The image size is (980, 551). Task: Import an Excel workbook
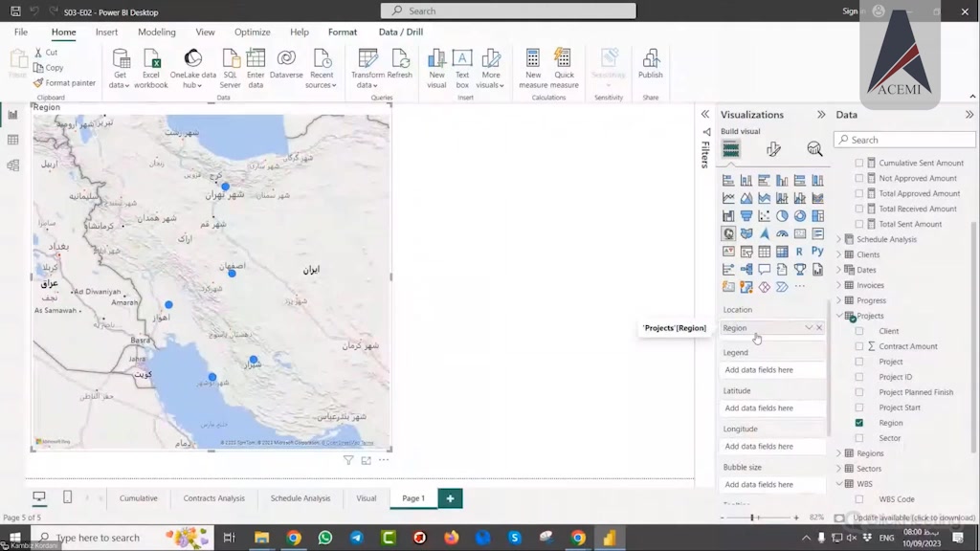click(150, 68)
